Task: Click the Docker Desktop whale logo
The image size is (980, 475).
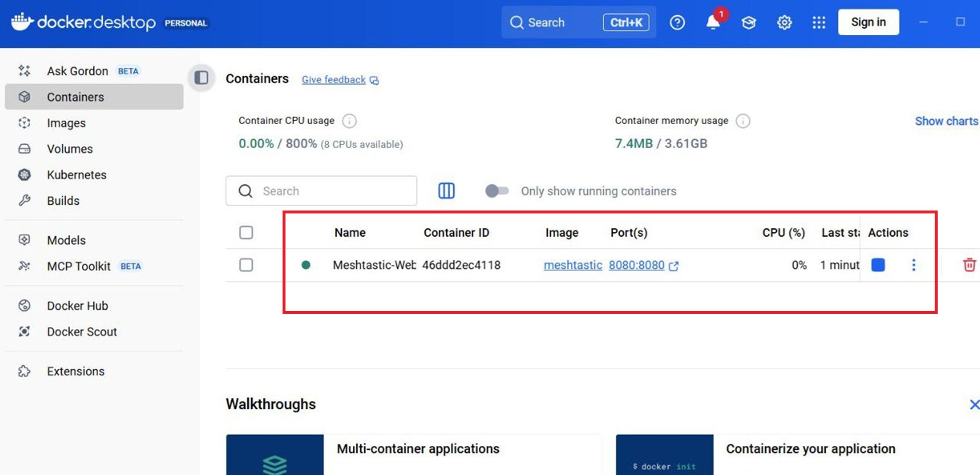Action: click(x=22, y=21)
